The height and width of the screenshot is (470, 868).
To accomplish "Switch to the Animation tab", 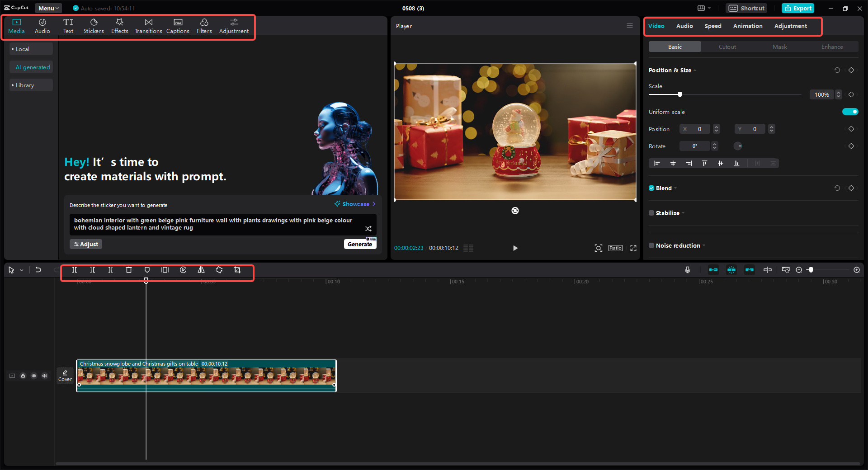I will pyautogui.click(x=747, y=26).
